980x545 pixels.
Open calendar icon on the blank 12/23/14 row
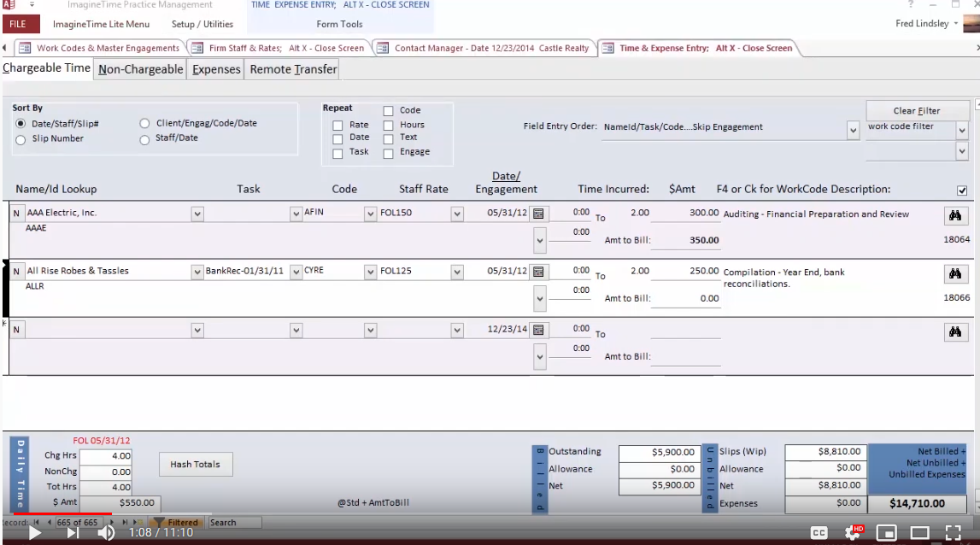coord(538,330)
